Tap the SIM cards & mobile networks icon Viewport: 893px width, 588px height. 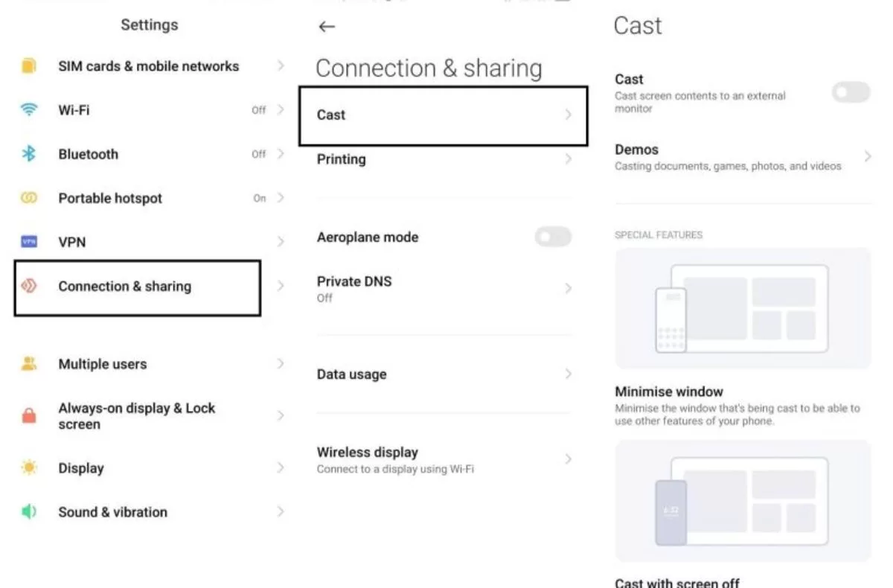tap(29, 65)
